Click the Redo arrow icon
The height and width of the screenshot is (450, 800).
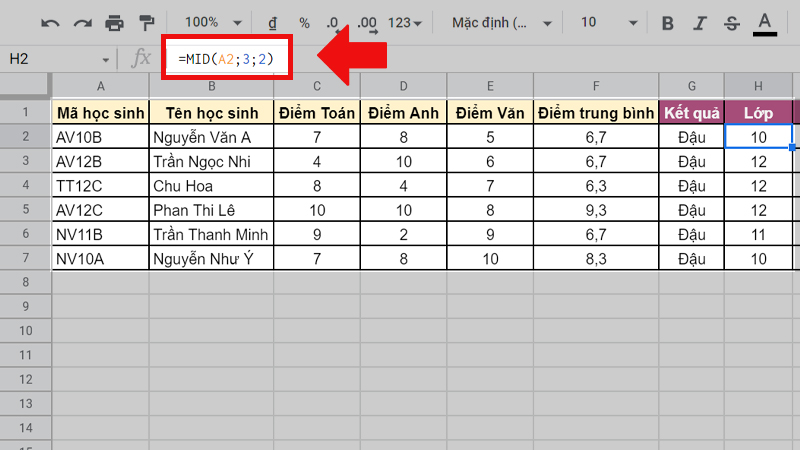pyautogui.click(x=82, y=22)
